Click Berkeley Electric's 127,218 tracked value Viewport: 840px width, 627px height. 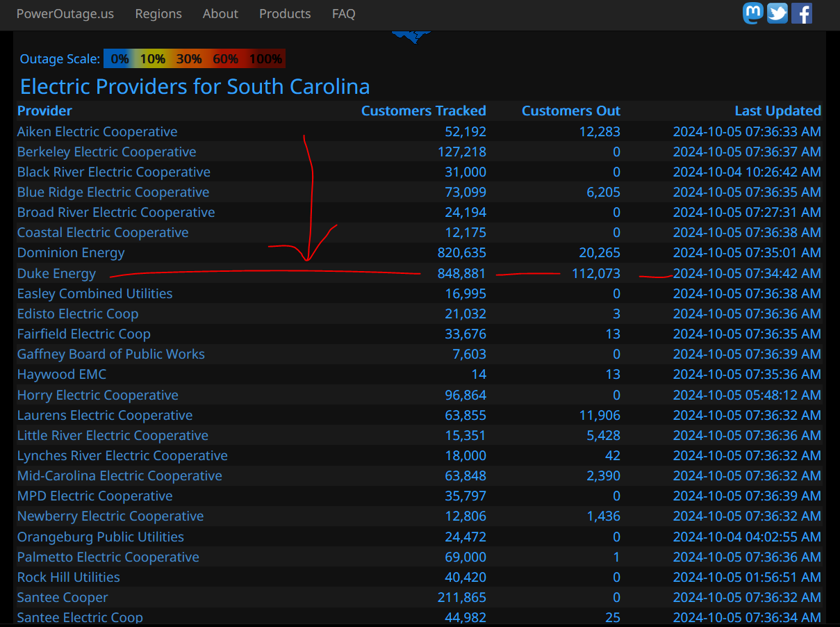click(x=462, y=152)
